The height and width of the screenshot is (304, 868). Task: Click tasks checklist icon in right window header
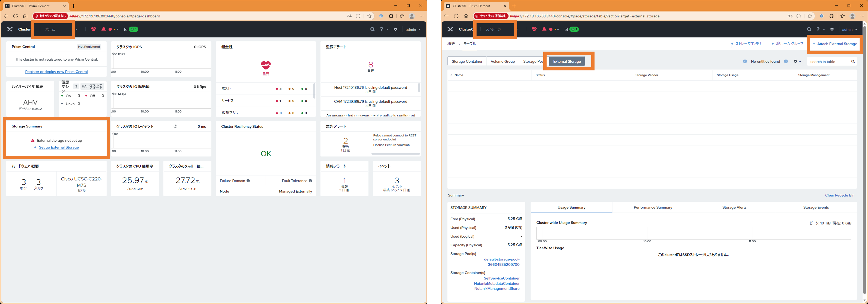click(566, 29)
